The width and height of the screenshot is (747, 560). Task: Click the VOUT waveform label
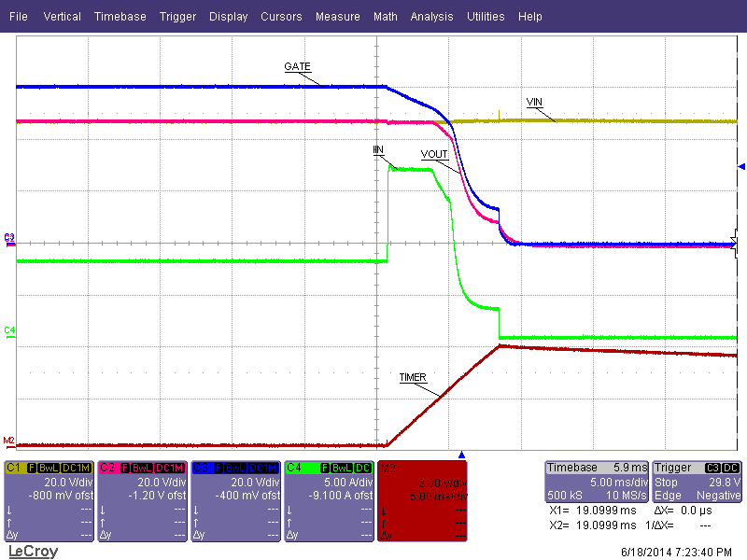point(434,154)
